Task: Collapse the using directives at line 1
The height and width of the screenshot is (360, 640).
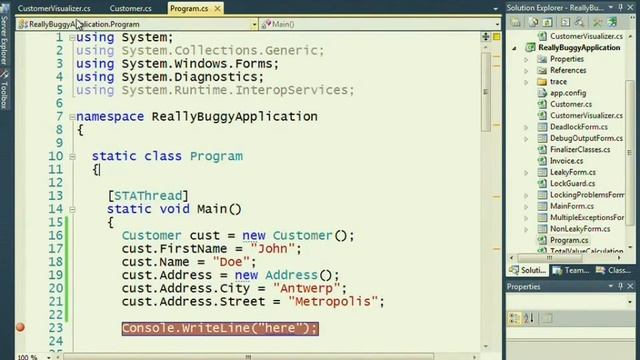Action: pos(72,38)
